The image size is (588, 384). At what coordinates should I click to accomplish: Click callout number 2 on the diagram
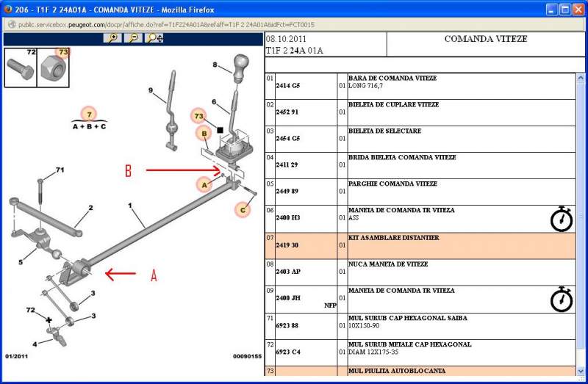pyautogui.click(x=90, y=208)
